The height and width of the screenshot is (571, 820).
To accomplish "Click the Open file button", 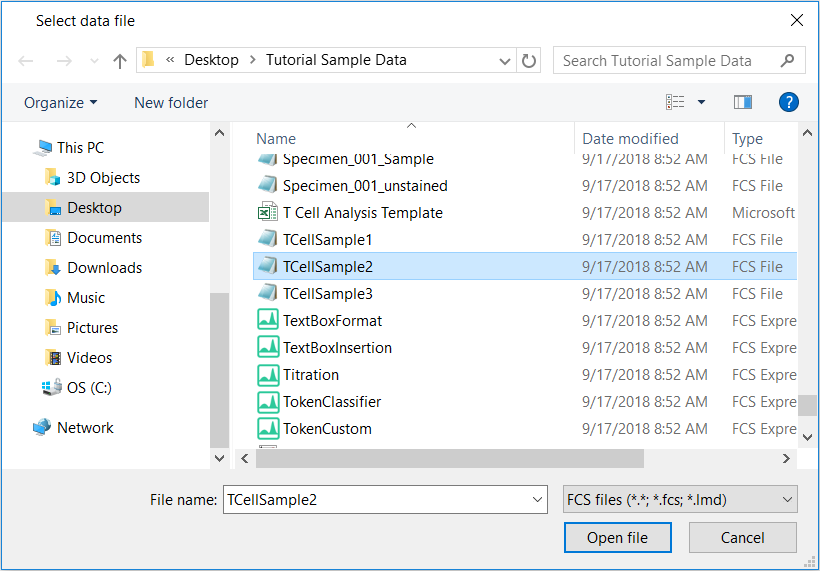I will click(x=618, y=538).
